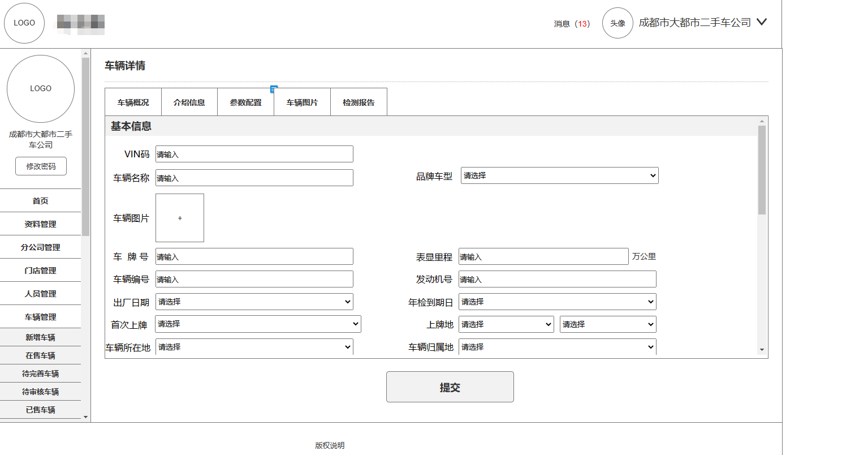Click 修改密码 button
The image size is (868, 455).
(x=41, y=166)
